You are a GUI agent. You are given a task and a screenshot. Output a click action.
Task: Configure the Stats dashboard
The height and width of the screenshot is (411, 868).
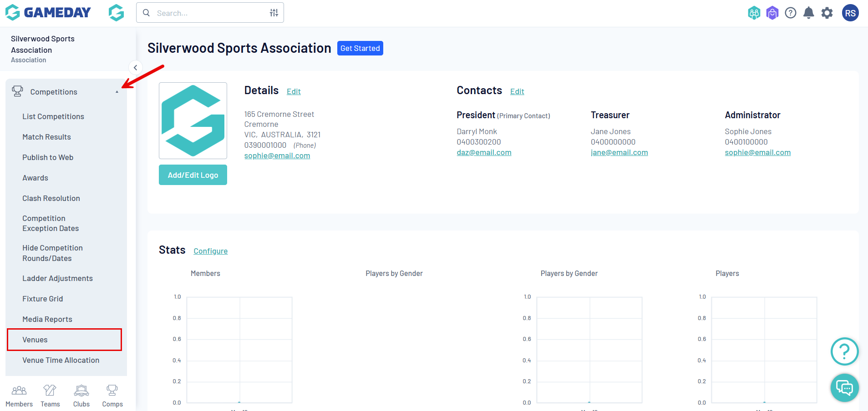tap(210, 251)
